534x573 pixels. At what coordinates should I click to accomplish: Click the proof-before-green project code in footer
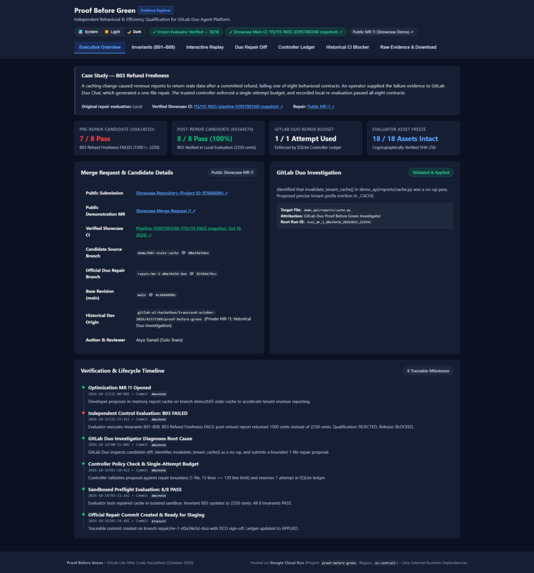point(339,563)
